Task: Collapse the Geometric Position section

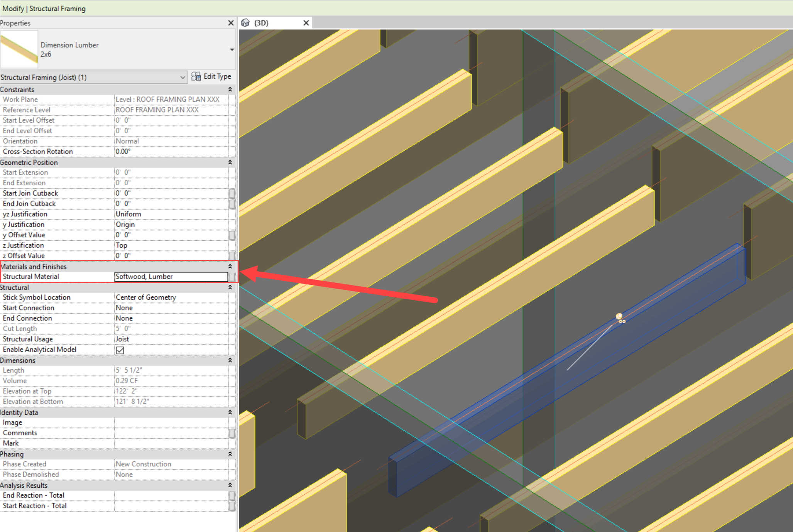Action: click(230, 162)
